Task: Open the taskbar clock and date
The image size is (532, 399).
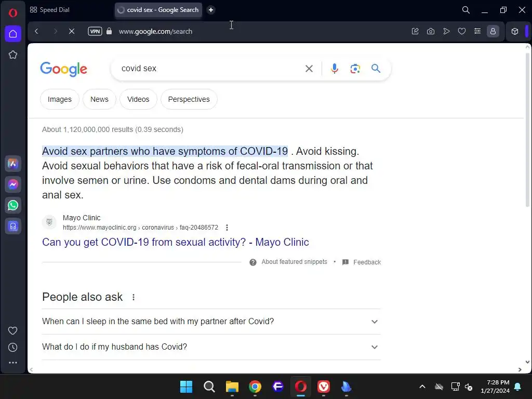Action: (495, 387)
